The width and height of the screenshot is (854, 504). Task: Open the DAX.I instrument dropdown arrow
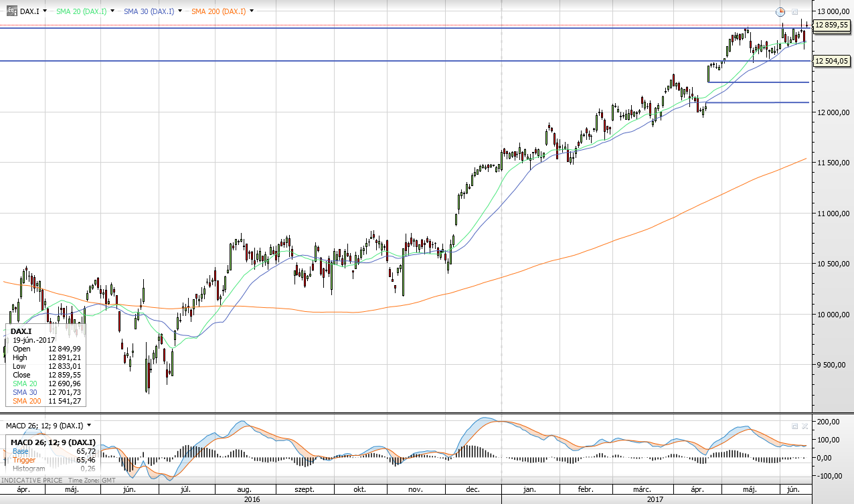tap(45, 11)
